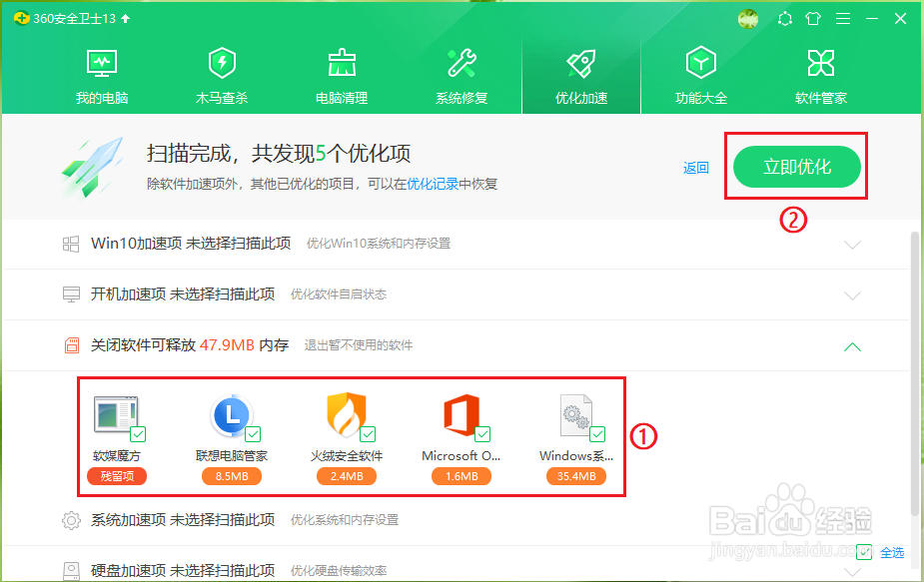Uncheck the 火绒安全软件 checkbox
Image resolution: width=924 pixels, height=582 pixels.
pyautogui.click(x=368, y=434)
